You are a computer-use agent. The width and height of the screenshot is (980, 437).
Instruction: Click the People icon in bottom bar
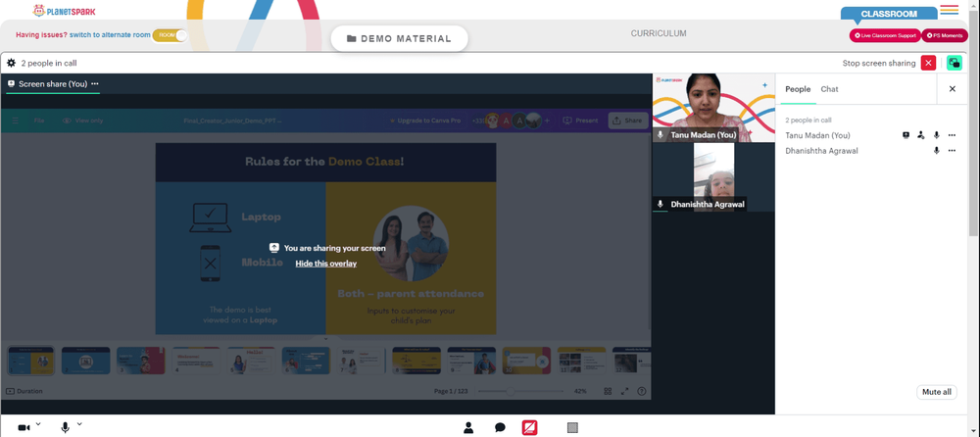click(468, 427)
